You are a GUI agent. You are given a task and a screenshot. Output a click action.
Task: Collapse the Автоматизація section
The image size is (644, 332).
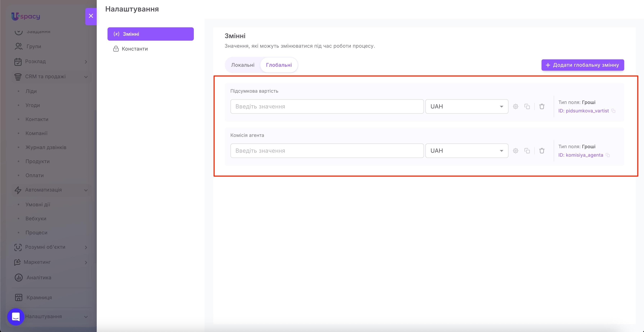[86, 190]
